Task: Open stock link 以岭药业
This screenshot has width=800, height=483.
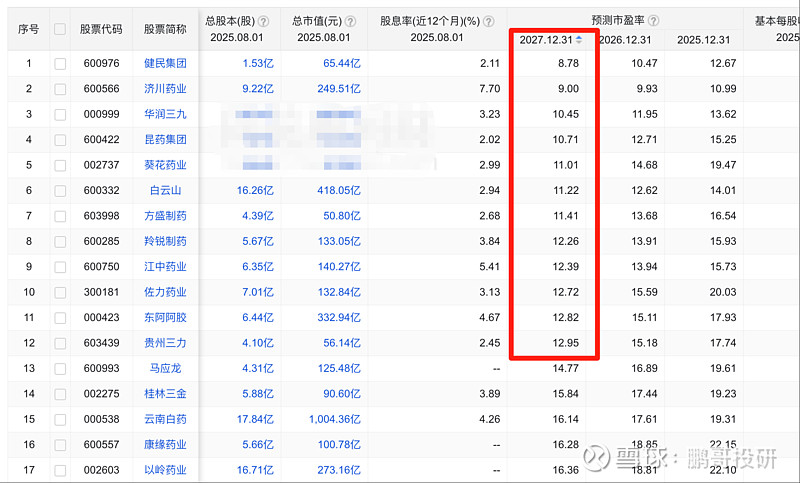Action: [x=165, y=470]
